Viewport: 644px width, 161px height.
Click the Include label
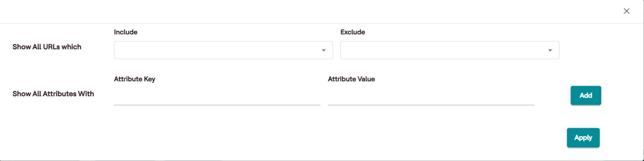tap(126, 32)
